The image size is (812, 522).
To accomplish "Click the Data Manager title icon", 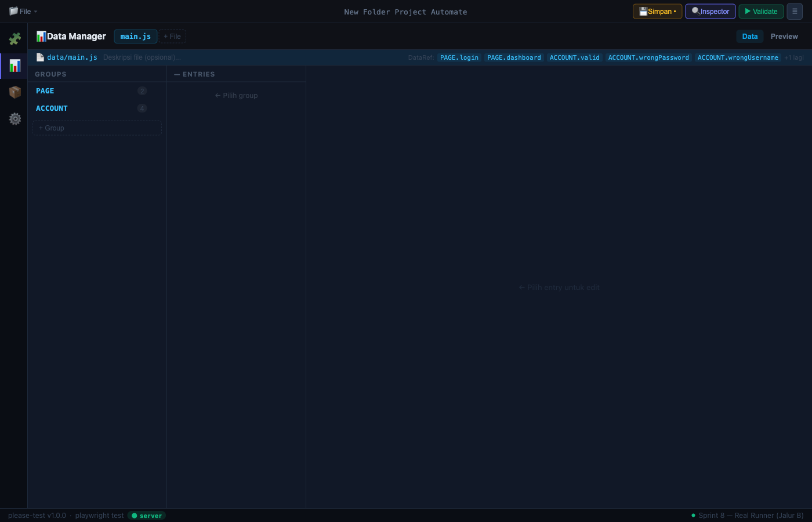I will (x=41, y=36).
